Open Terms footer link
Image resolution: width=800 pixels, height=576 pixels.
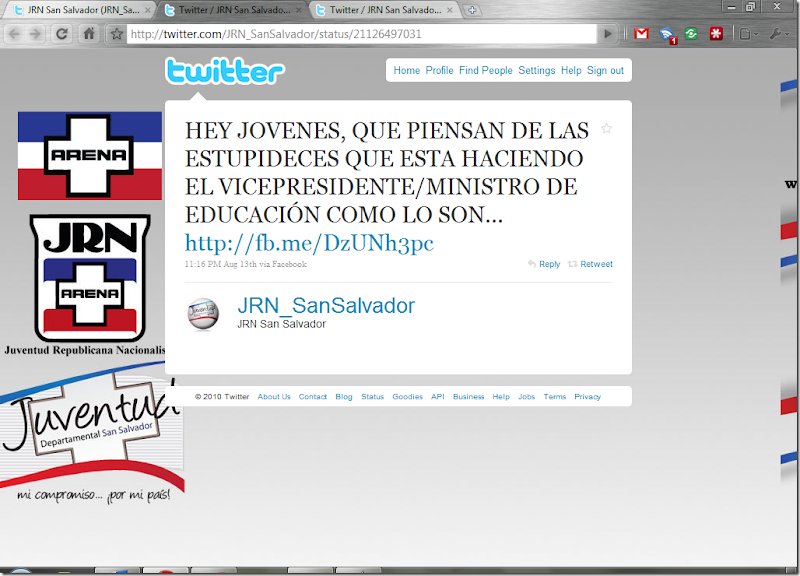point(555,396)
